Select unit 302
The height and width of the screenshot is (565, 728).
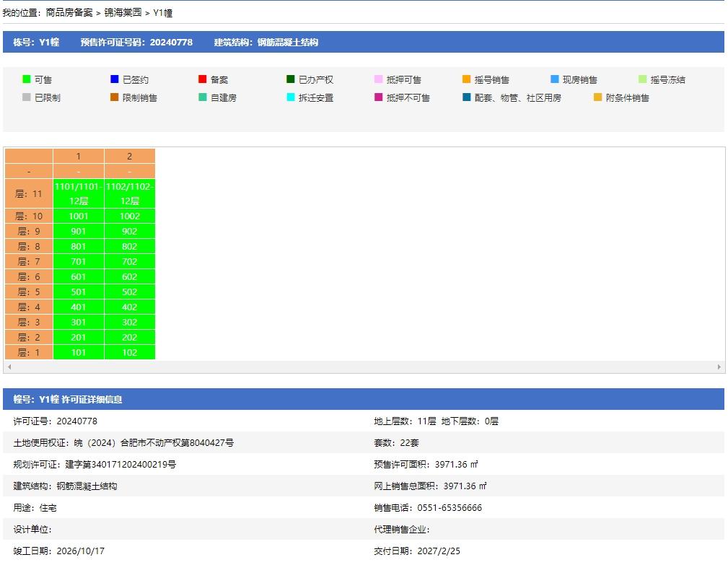coord(130,323)
